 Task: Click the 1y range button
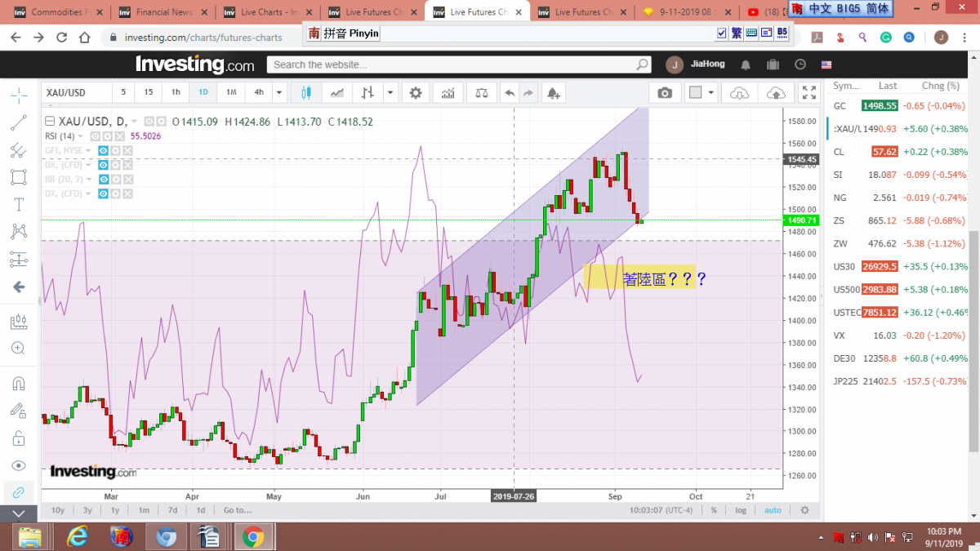[115, 510]
